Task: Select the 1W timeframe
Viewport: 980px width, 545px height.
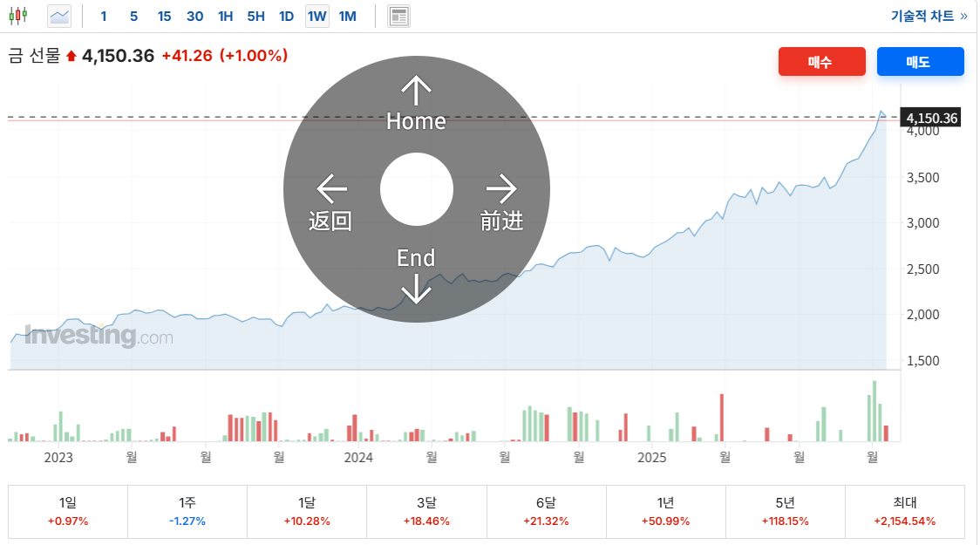Action: [317, 16]
